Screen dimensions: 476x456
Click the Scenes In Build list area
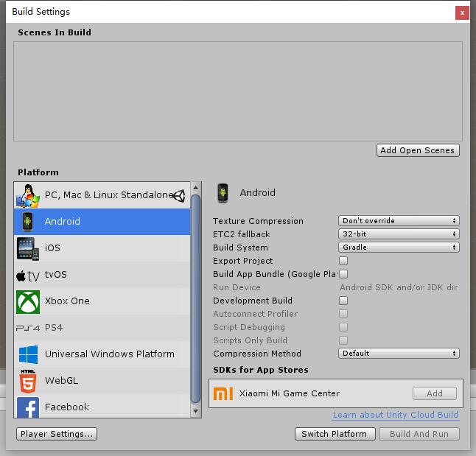pos(238,91)
